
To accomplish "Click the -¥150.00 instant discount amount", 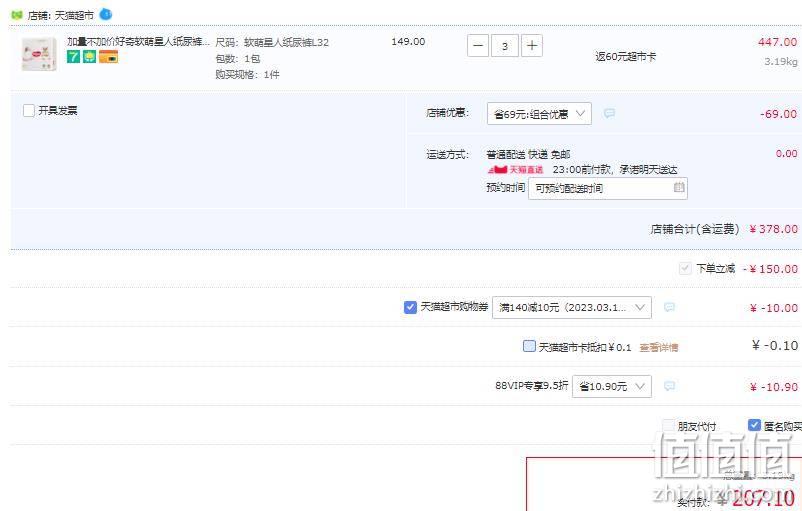I will (770, 269).
